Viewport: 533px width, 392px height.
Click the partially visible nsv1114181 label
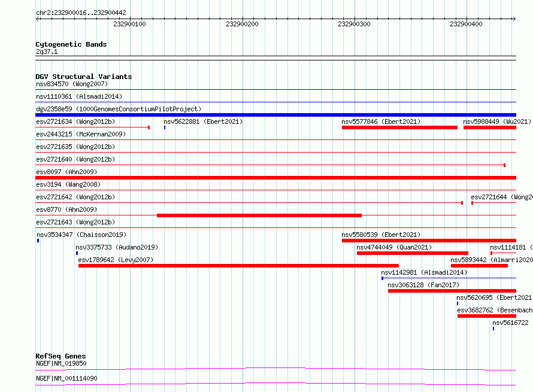pyautogui.click(x=511, y=247)
